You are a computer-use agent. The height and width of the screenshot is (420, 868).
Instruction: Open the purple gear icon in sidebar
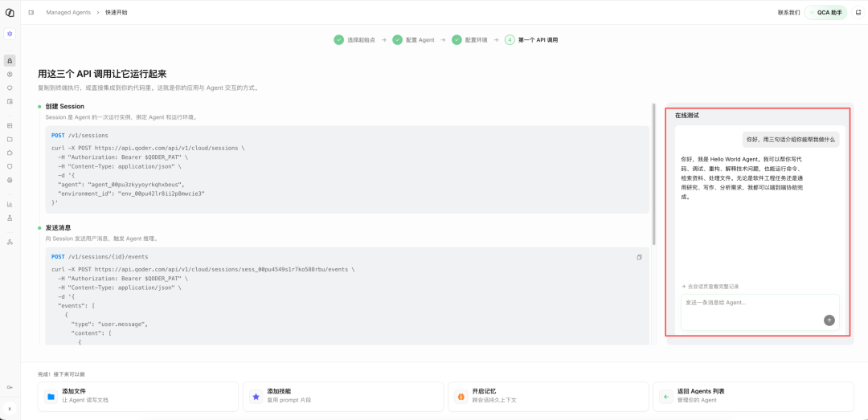(x=10, y=34)
